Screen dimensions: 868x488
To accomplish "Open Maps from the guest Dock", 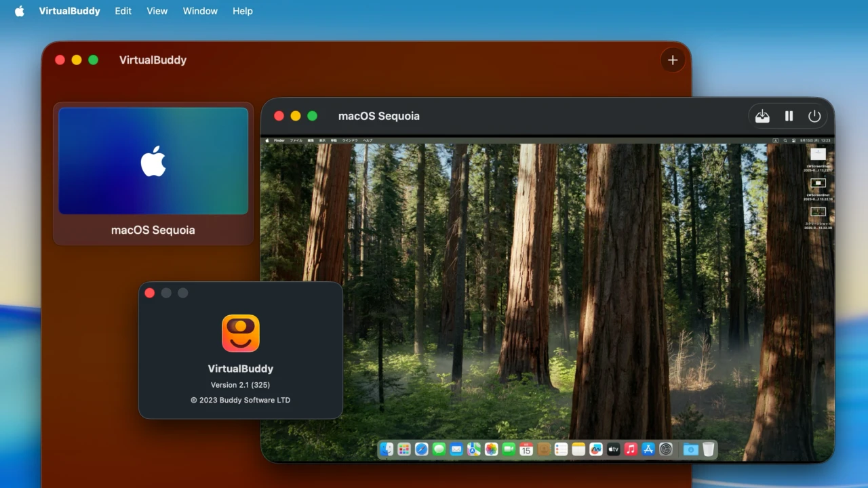I will point(474,449).
